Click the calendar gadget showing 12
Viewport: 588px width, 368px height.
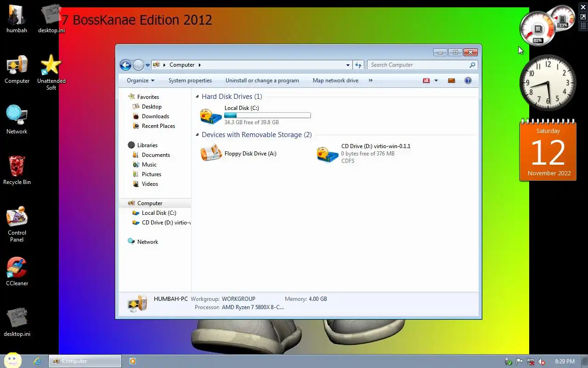[x=548, y=149]
